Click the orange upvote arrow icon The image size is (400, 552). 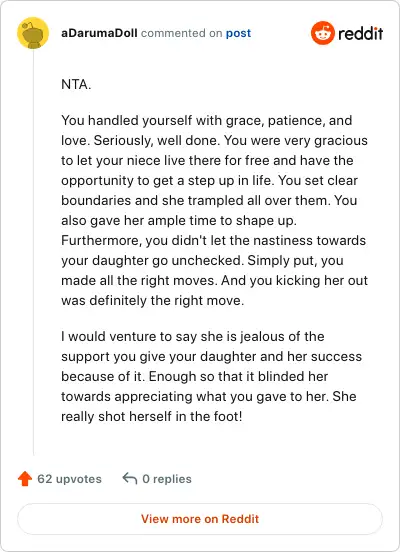[25, 479]
